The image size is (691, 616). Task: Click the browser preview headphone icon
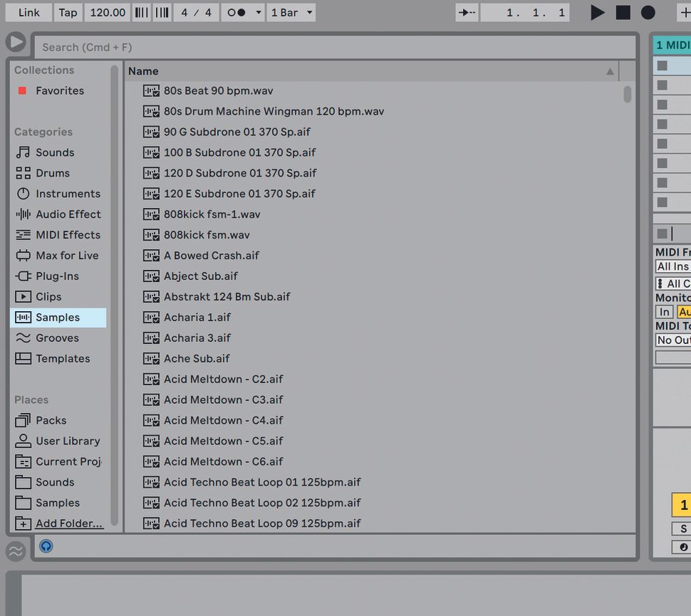[x=46, y=546]
